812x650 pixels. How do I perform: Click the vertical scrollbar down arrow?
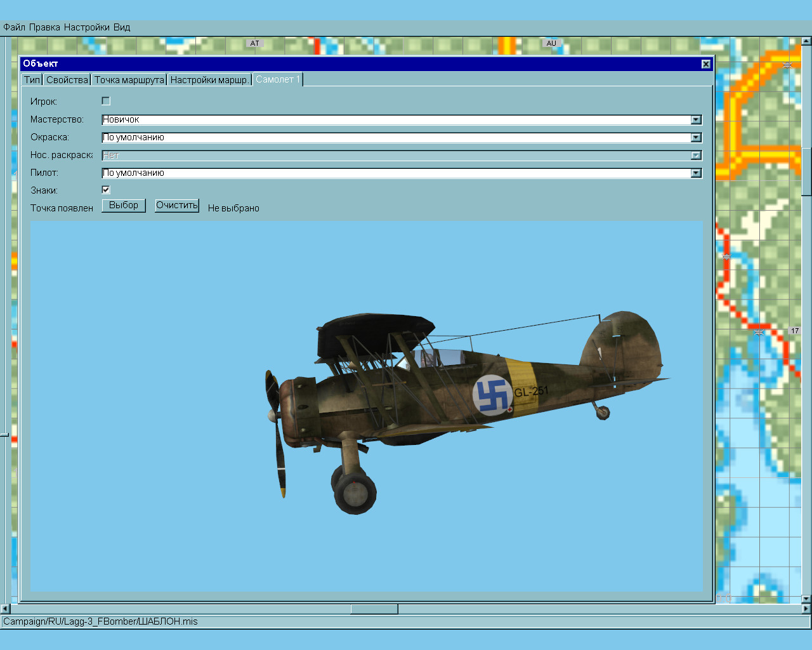tap(806, 599)
